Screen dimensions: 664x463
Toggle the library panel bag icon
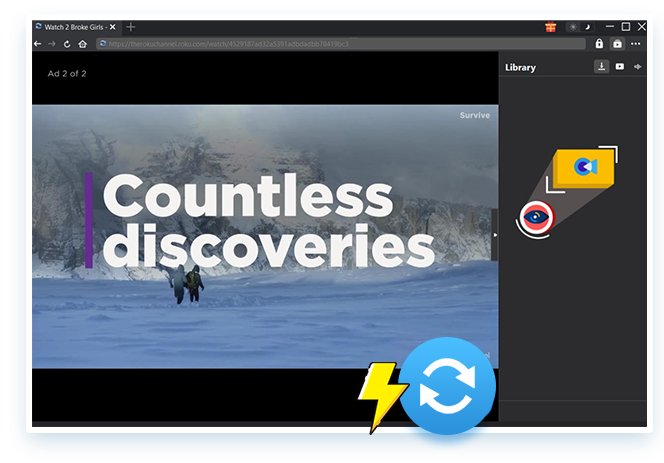pyautogui.click(x=617, y=44)
